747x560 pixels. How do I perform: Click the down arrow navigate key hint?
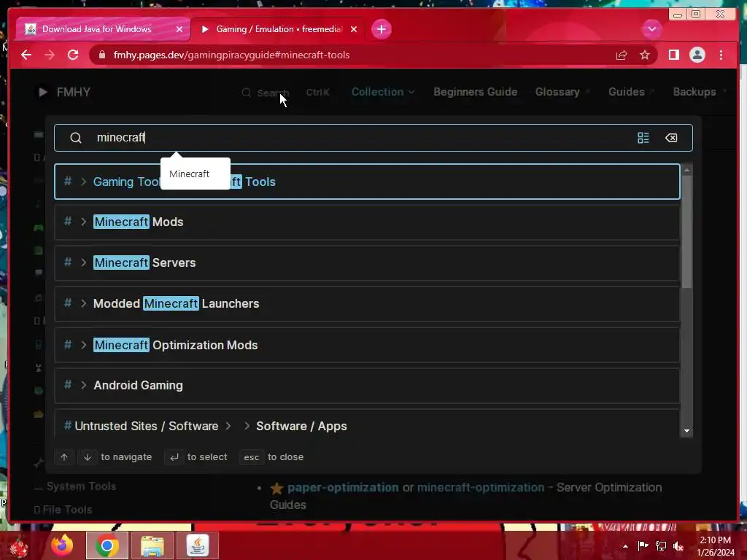click(88, 457)
